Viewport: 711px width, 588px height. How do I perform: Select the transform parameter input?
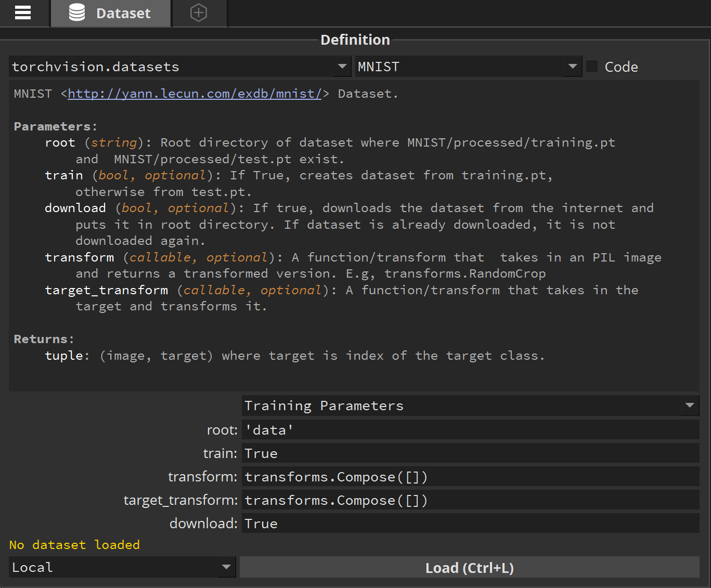click(470, 477)
